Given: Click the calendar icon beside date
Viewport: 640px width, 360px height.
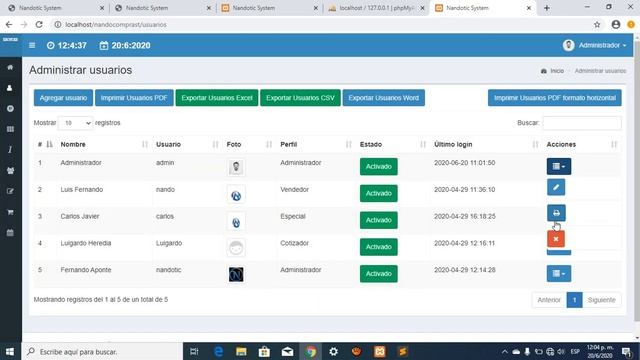Looking at the screenshot, I should click(104, 45).
